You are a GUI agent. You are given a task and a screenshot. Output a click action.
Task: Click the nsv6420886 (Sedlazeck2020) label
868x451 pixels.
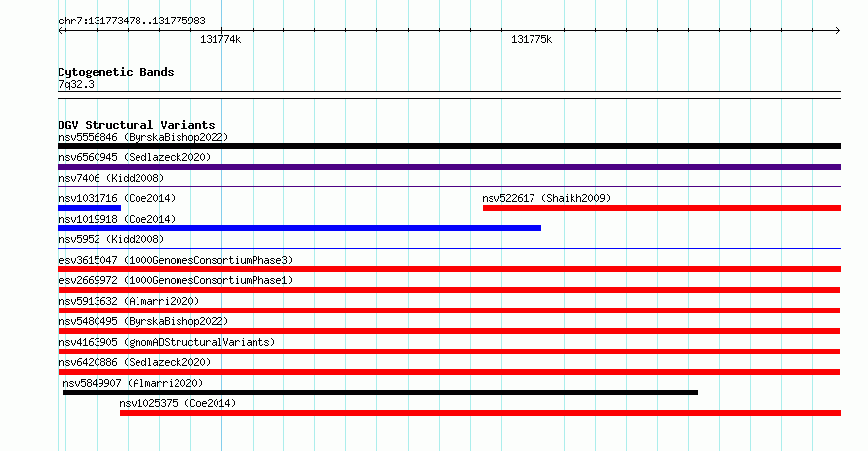(135, 362)
